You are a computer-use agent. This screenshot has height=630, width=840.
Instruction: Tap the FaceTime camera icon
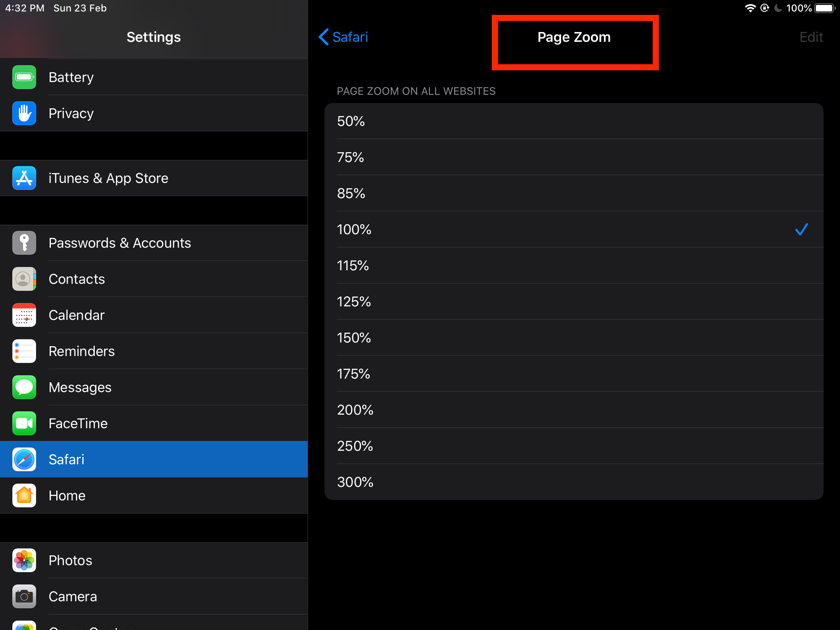(x=24, y=423)
